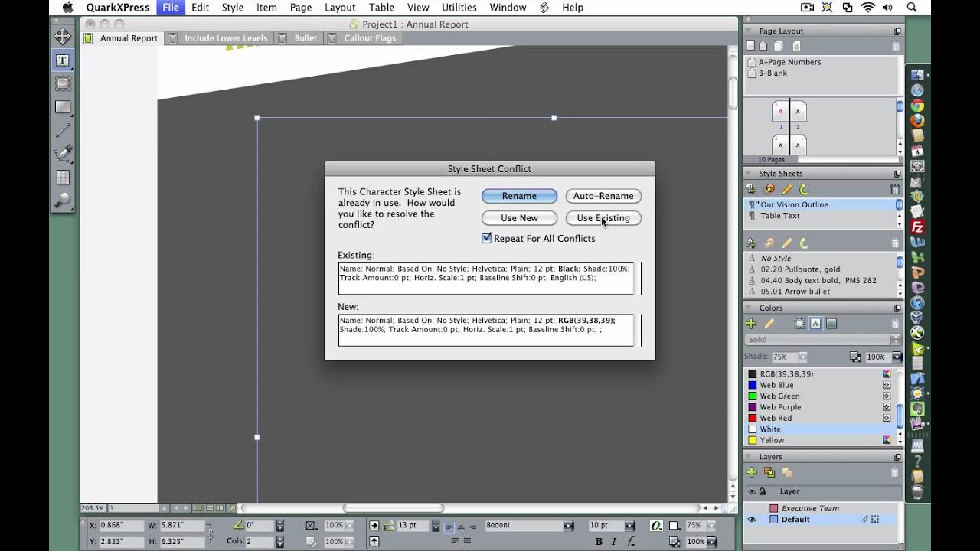Edit color with pencil in Colors panel
980x551 pixels.
tap(769, 324)
